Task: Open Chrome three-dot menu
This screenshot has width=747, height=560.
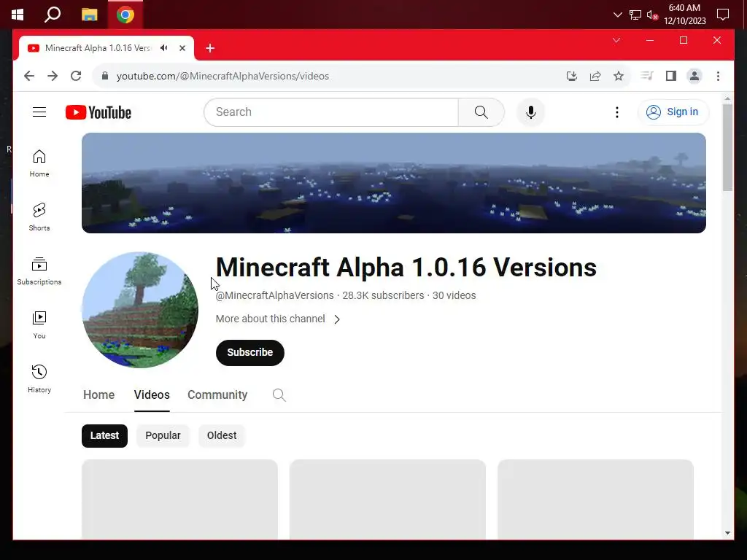Action: (718, 76)
